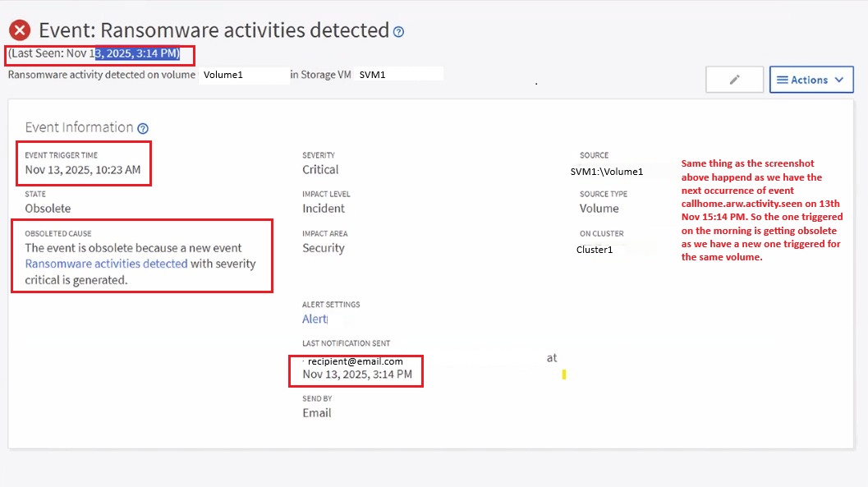Image resolution: width=868 pixels, height=487 pixels.
Task: Select the Incident impact level value
Action: point(324,209)
